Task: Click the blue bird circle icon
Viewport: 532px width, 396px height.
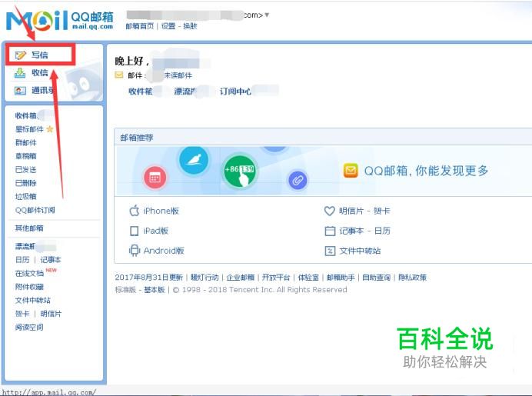Action: coord(194,160)
